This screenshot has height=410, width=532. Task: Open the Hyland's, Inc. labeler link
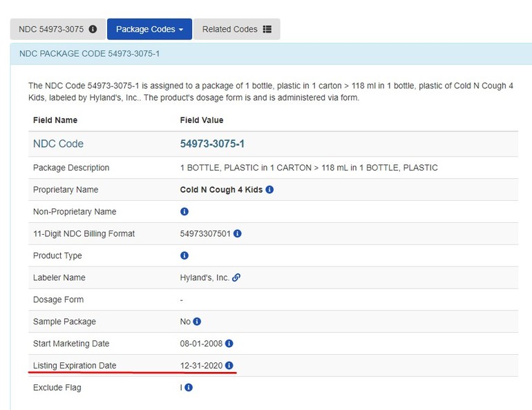click(205, 277)
